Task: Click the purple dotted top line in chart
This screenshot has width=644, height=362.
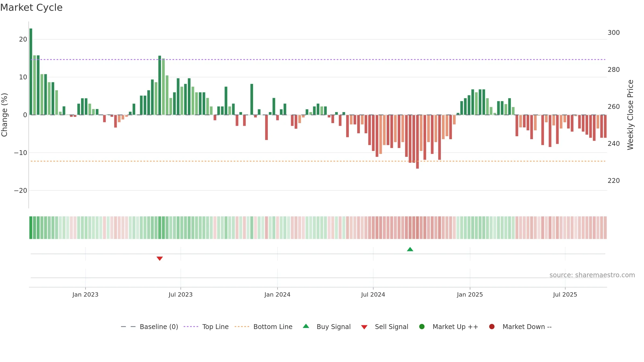Action: [x=318, y=60]
